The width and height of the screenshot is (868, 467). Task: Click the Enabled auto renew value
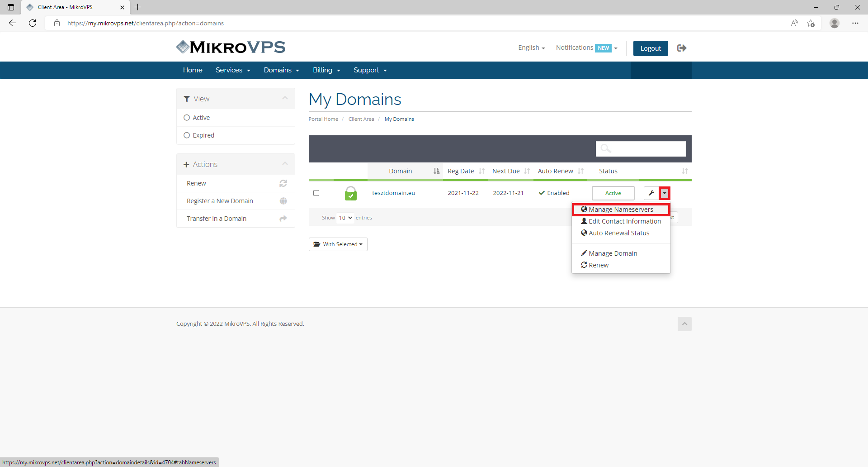tap(554, 193)
